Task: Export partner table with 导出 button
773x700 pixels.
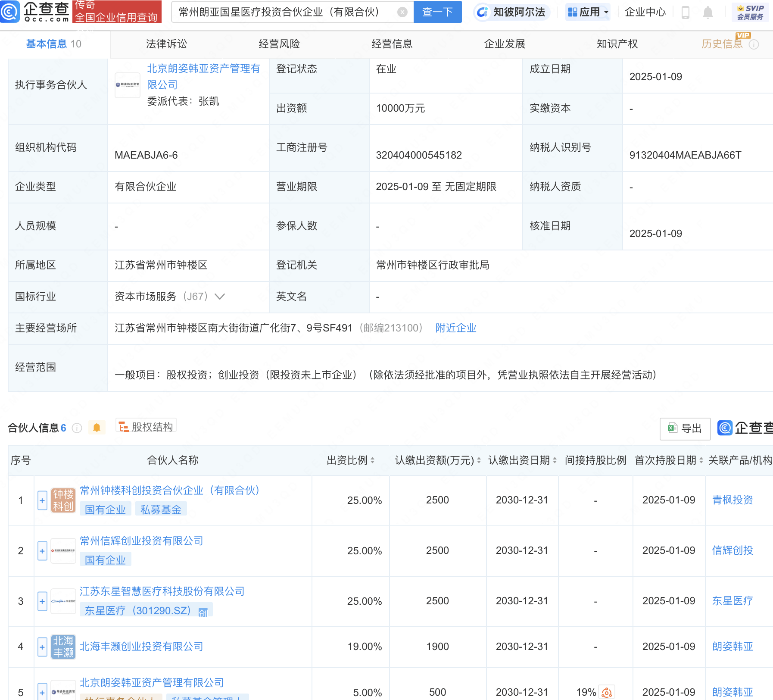Action: pos(685,428)
